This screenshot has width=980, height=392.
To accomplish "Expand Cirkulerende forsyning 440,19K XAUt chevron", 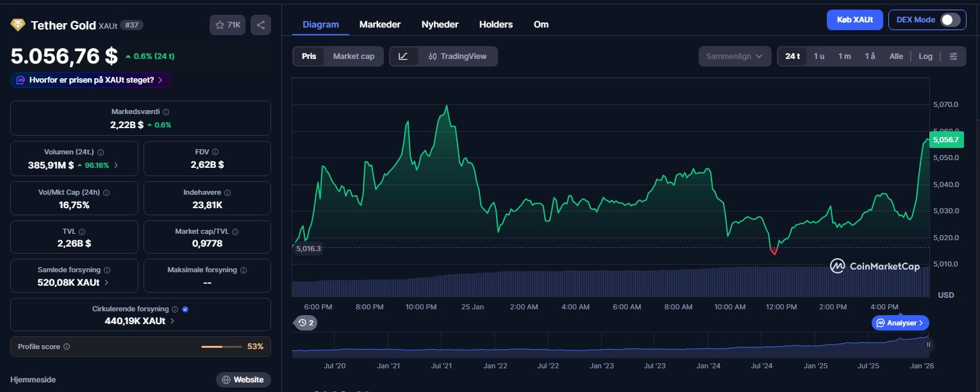I will [x=173, y=321].
